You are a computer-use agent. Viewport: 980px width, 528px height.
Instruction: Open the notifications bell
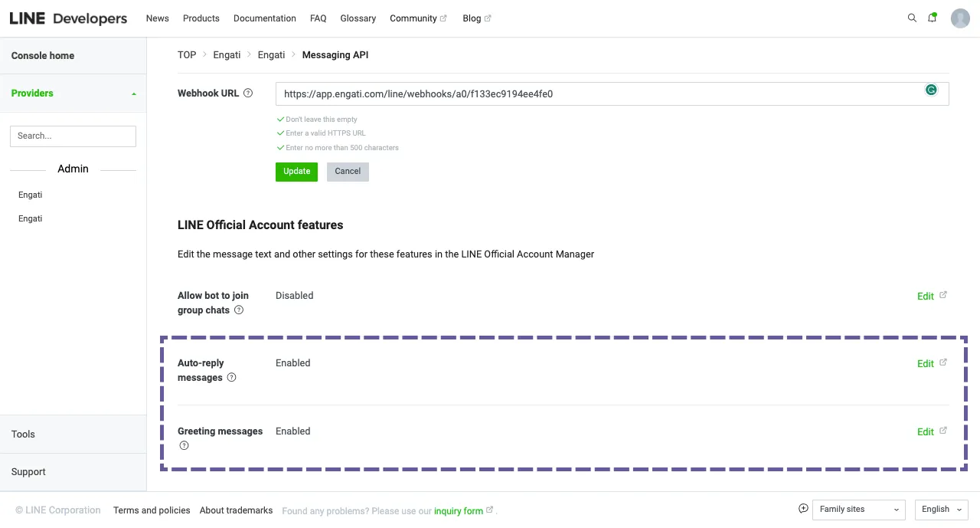(932, 18)
